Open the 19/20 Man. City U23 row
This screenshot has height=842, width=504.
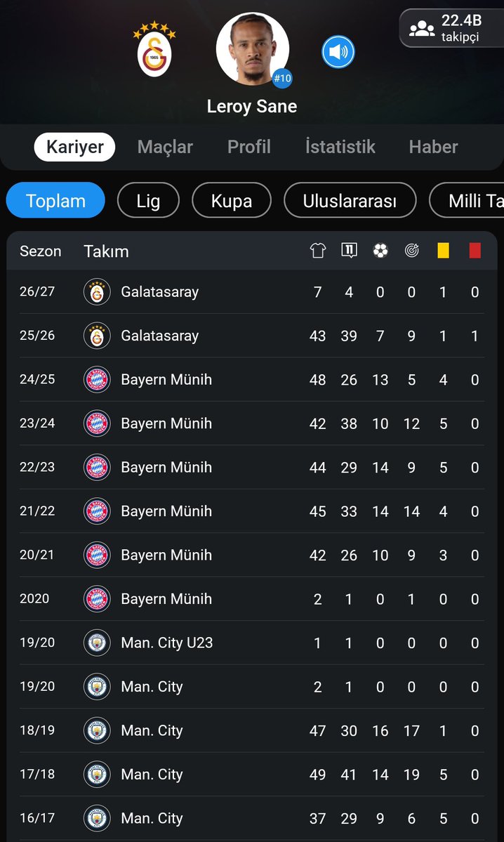pos(252,643)
